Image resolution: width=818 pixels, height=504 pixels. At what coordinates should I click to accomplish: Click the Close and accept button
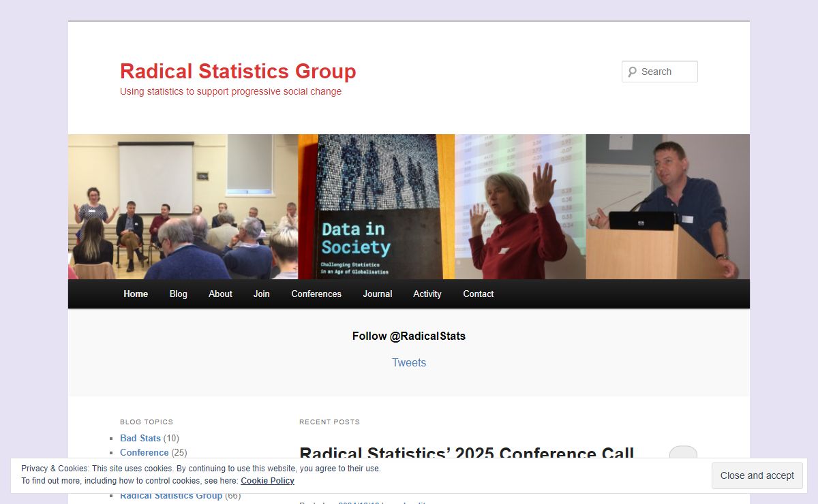click(x=757, y=476)
